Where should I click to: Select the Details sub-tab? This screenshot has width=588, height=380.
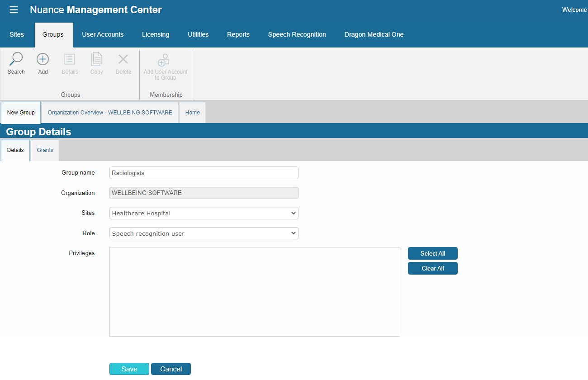[x=15, y=150]
